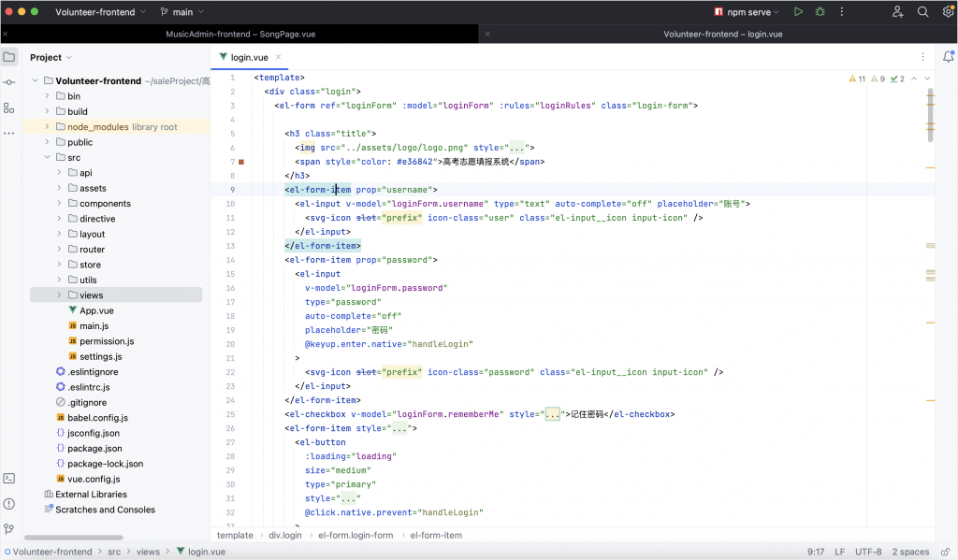Expand the folded style attribute on el-checkbox
This screenshot has height=560, width=958.
(x=552, y=414)
